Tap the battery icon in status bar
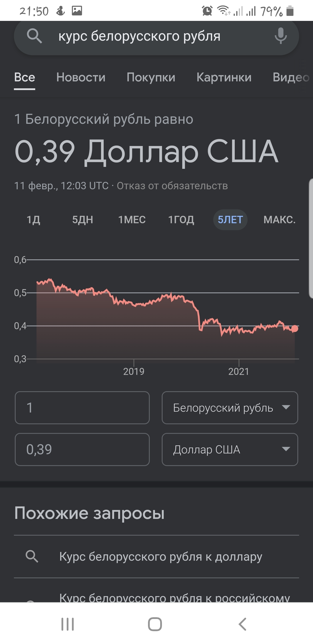Screen dimensions: 313x644 pyautogui.click(x=290, y=11)
